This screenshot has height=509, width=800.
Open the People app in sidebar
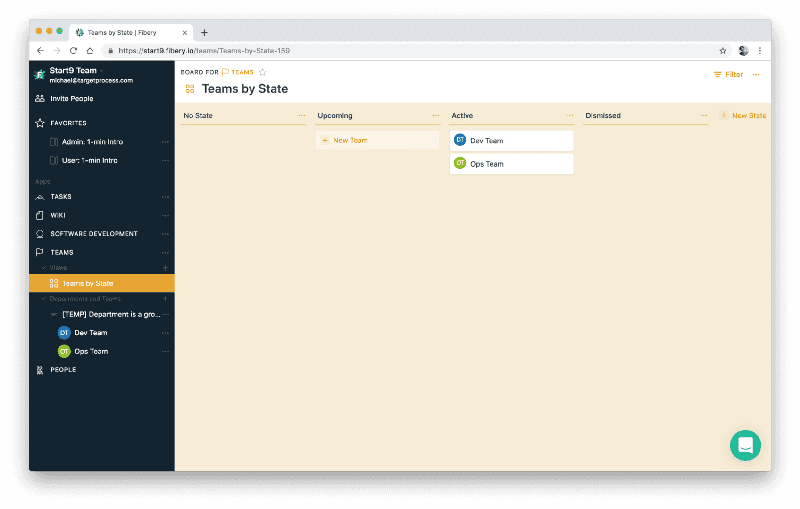coord(63,370)
